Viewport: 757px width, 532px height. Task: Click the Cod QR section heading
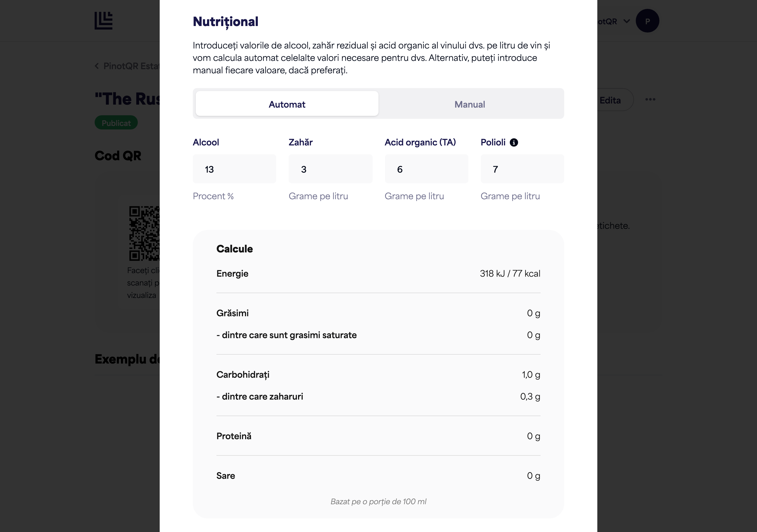(x=118, y=155)
